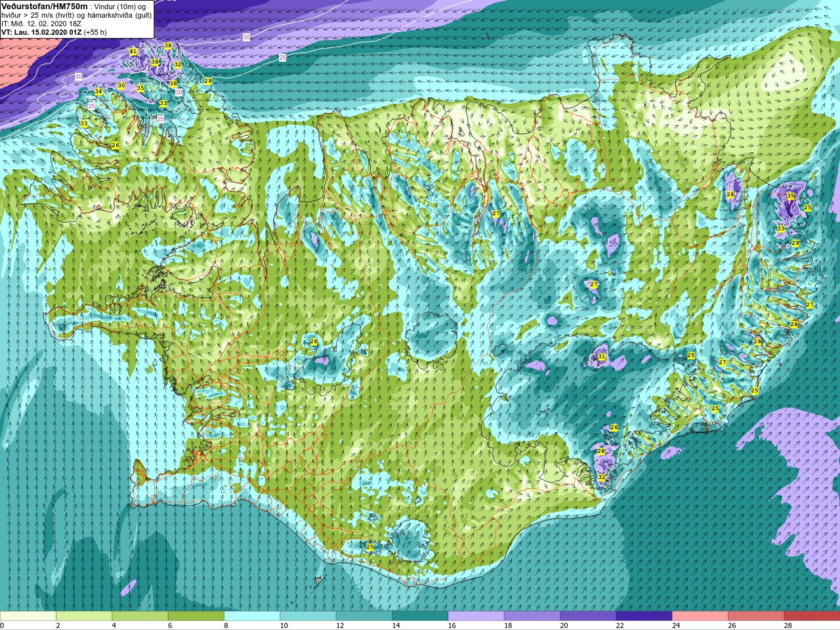840x630 pixels.
Task: Click the Veðurstofan/HM750m title text
Action: point(45,6)
